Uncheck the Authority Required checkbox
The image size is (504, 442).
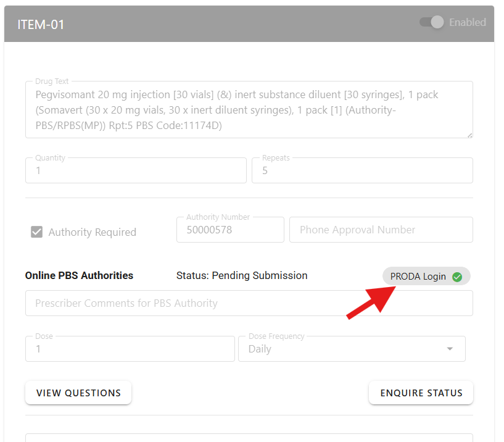37,232
